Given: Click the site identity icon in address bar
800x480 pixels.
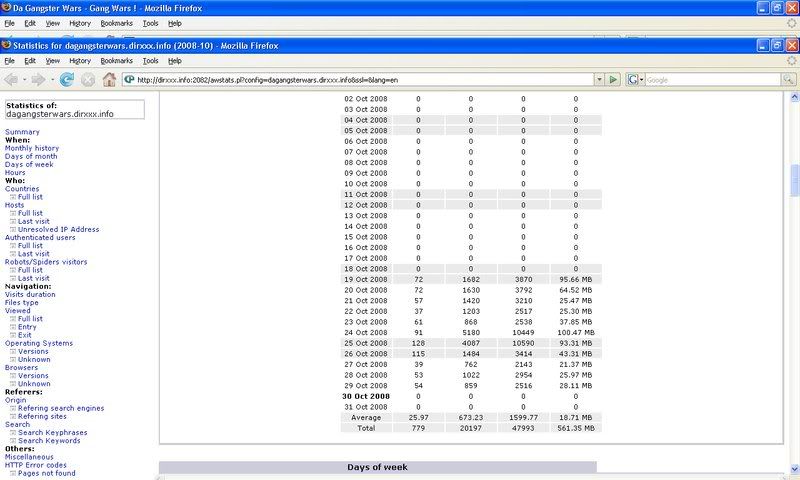Looking at the screenshot, I should [x=130, y=80].
